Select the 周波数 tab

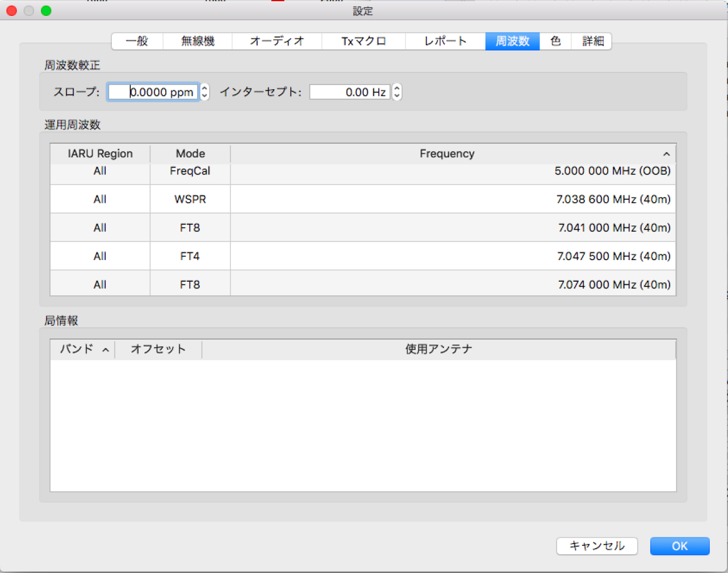(x=512, y=41)
